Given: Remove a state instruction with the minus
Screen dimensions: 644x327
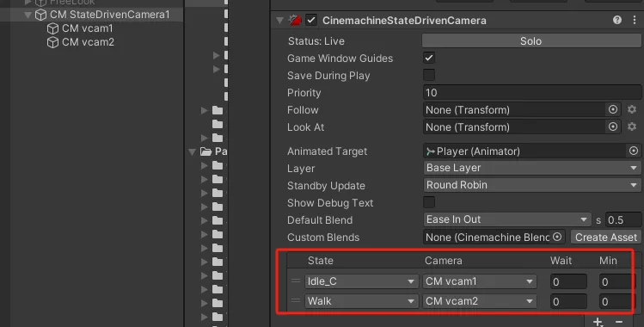Looking at the screenshot, I should click(x=619, y=322).
